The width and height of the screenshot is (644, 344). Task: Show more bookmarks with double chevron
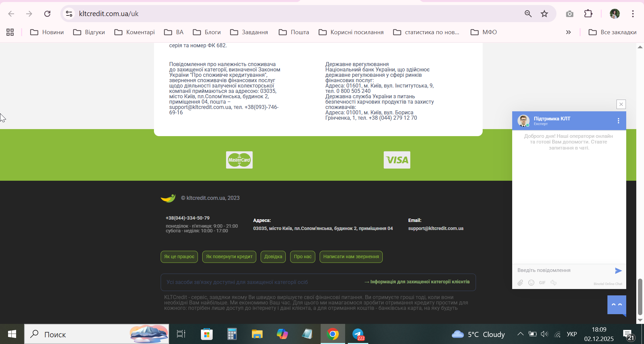click(568, 32)
